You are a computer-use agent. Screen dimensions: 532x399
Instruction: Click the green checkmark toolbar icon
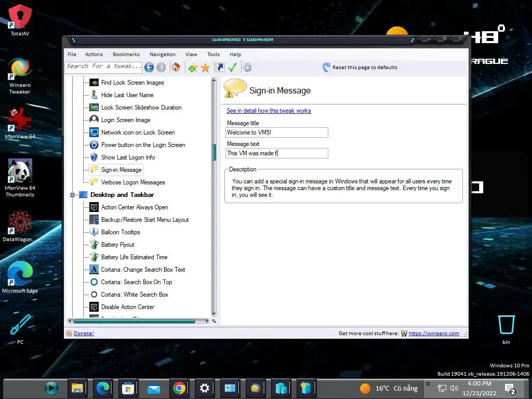[232, 68]
